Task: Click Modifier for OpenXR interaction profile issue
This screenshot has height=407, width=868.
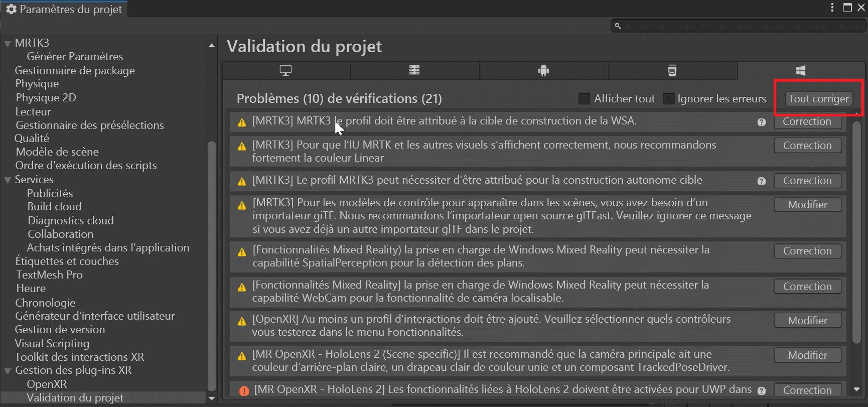Action: (807, 321)
